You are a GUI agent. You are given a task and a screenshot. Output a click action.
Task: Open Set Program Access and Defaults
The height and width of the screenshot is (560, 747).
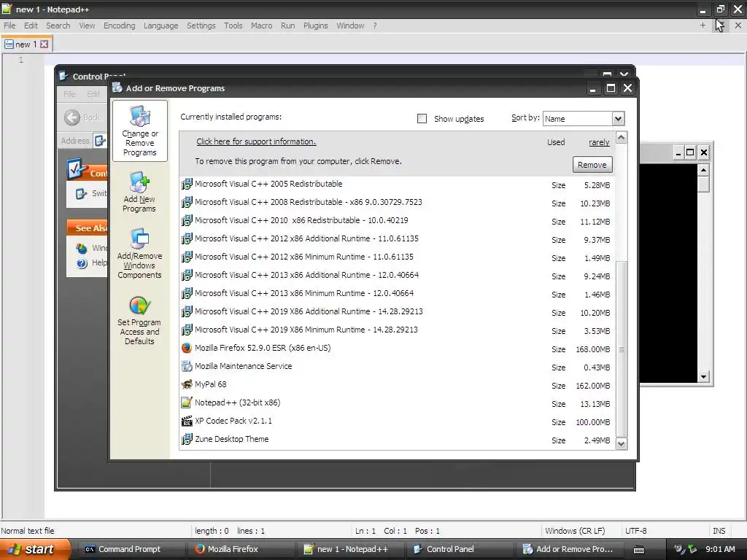[139, 321]
